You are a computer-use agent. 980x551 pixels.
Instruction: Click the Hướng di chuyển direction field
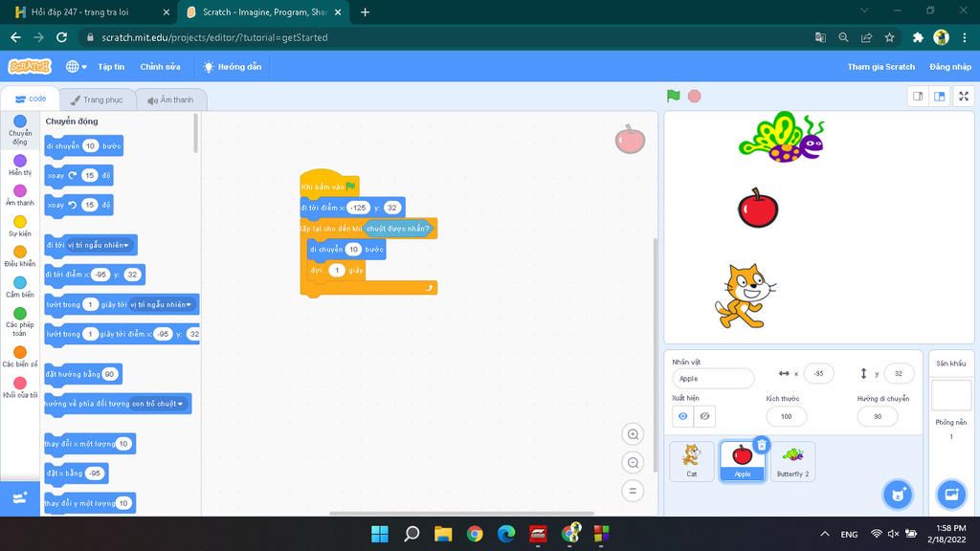coord(877,416)
